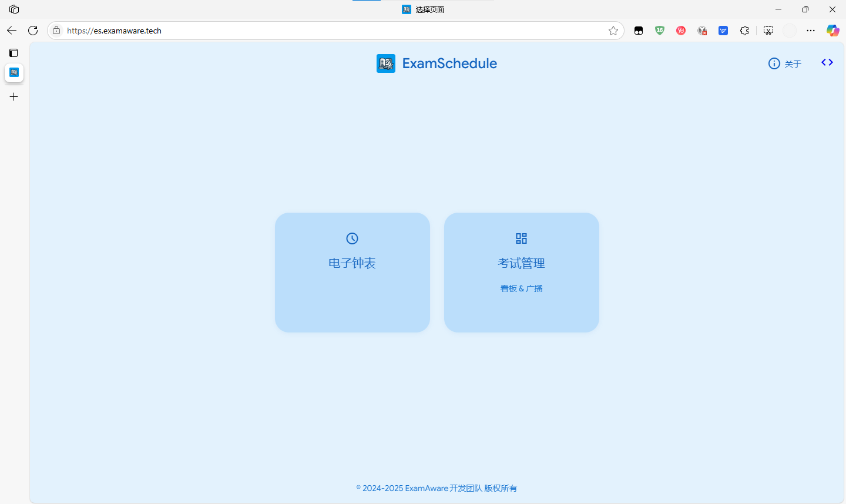Open the 电子钟表 clock card

352,272
